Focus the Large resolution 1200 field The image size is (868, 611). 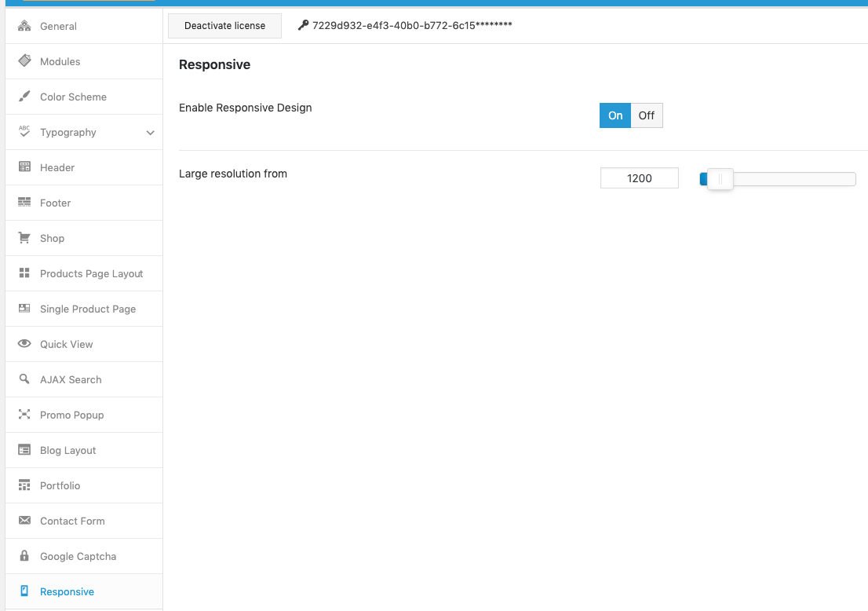[x=640, y=178]
